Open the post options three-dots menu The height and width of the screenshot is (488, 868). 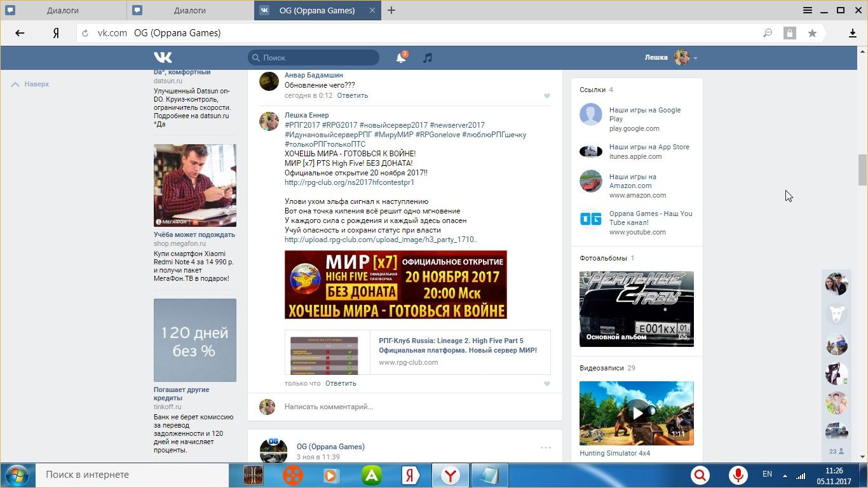(545, 447)
